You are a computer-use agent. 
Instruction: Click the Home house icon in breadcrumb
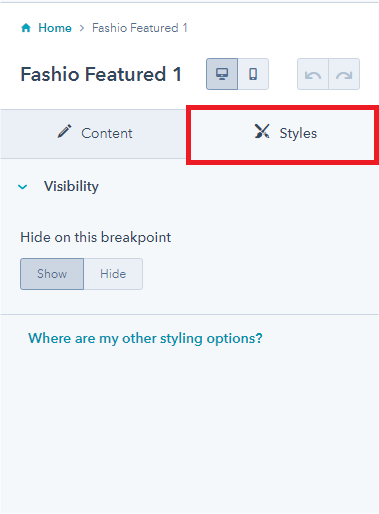pos(26,28)
